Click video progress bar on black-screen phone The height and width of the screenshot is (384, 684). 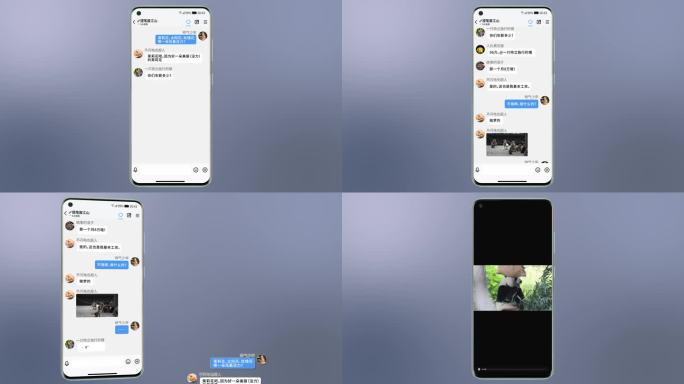point(513,369)
